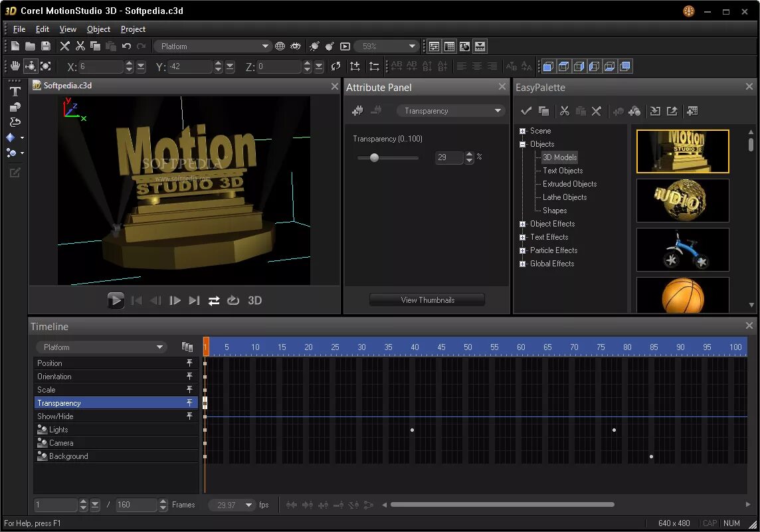Click the Save file icon
Viewport: 760px width, 532px height.
coord(46,46)
